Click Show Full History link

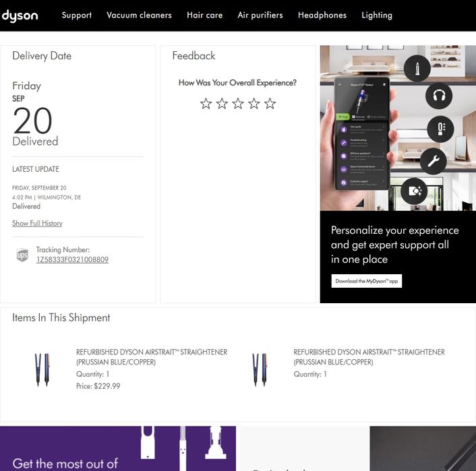(37, 223)
